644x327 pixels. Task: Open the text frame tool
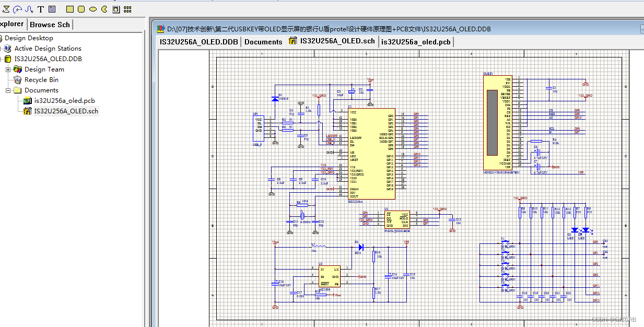(x=52, y=9)
